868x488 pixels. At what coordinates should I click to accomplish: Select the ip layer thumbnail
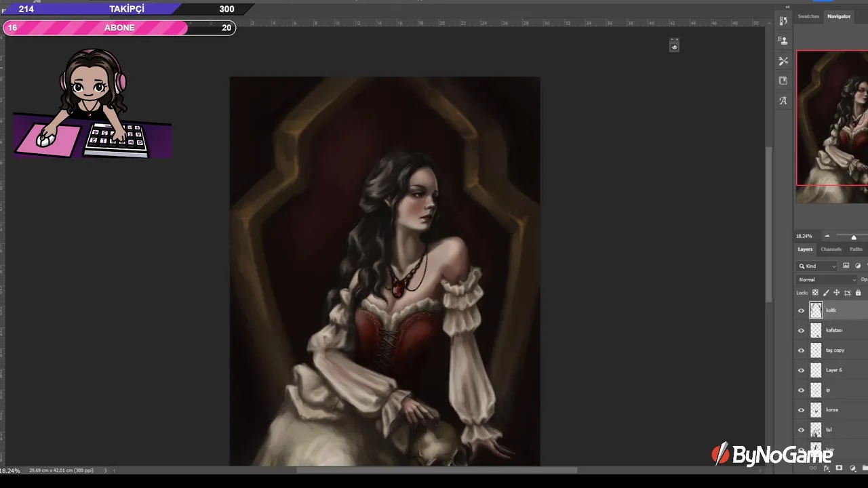click(816, 390)
